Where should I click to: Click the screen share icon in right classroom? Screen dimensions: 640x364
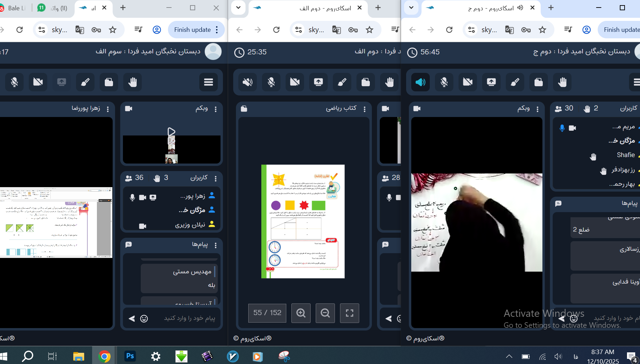click(491, 82)
